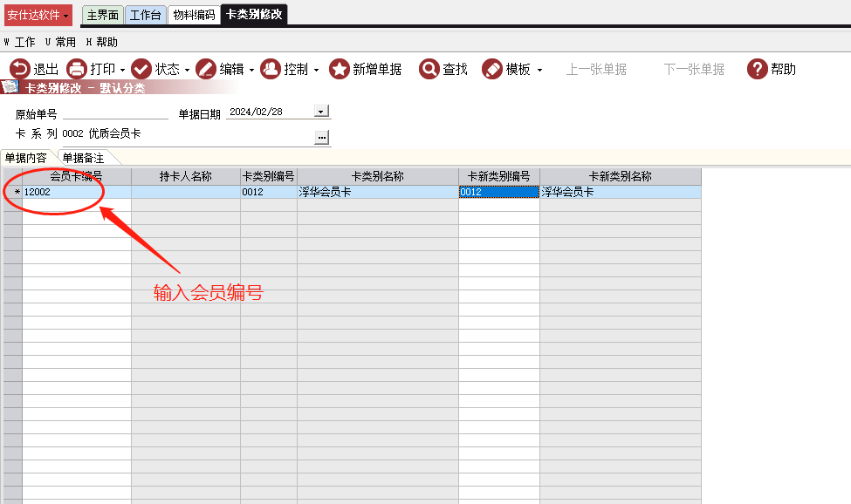Click the 卡类别编号 cell 0012
The height and width of the screenshot is (504, 851).
(x=269, y=192)
